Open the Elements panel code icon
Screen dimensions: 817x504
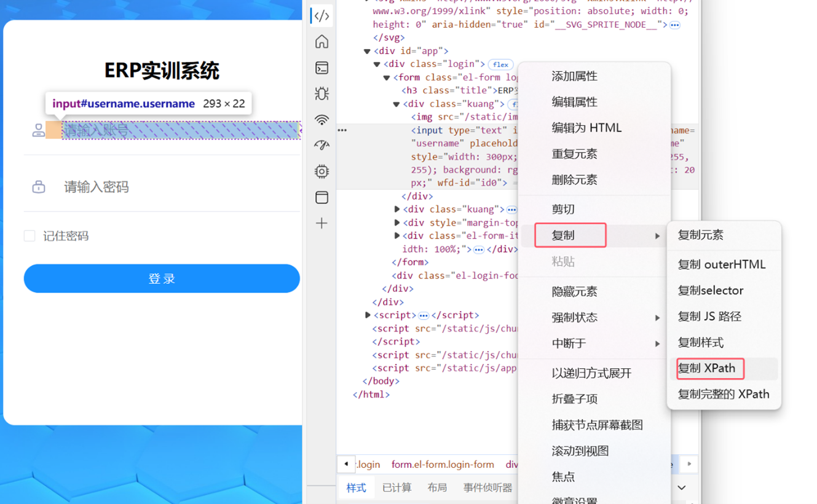point(322,16)
